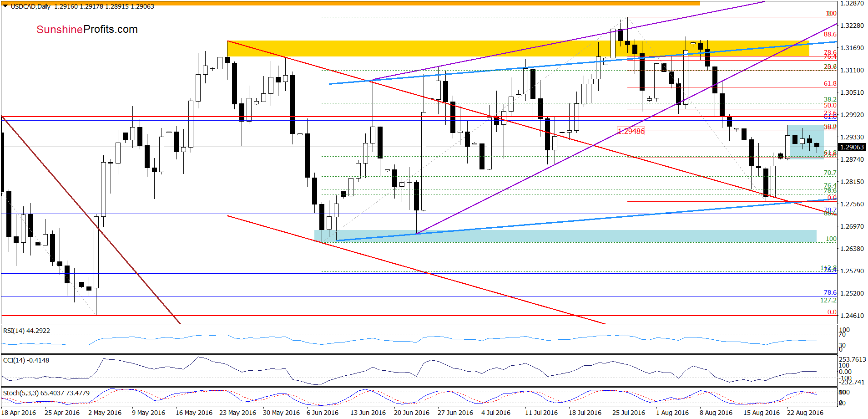Click price axis value 1.27560
This screenshot has width=868, height=419.
coord(852,204)
